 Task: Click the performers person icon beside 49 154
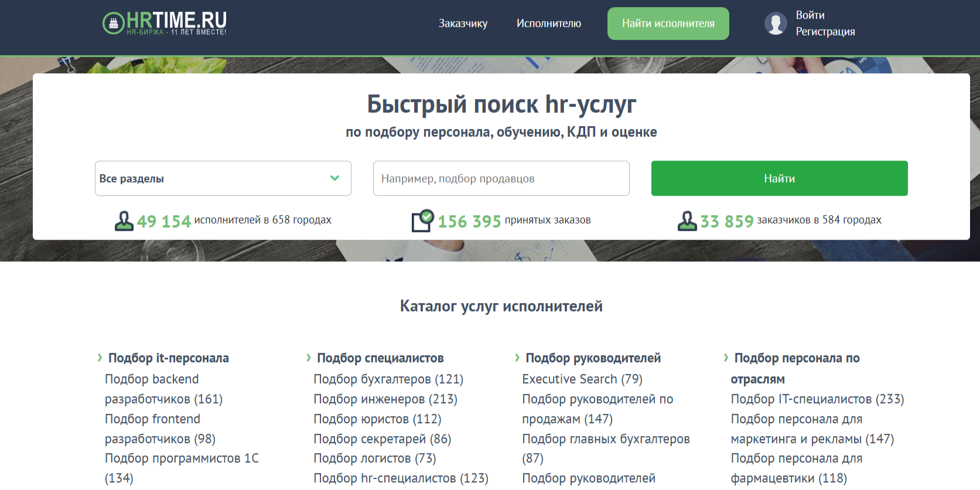pos(124,221)
